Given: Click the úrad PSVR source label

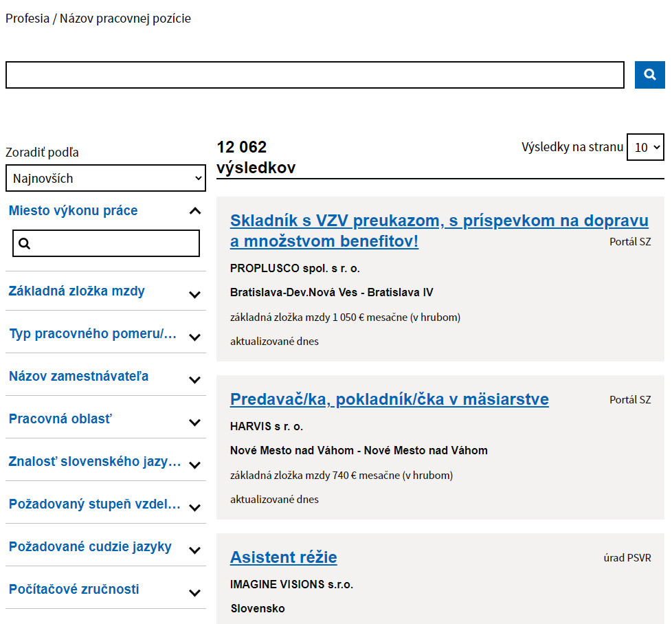Looking at the screenshot, I should tap(627, 557).
